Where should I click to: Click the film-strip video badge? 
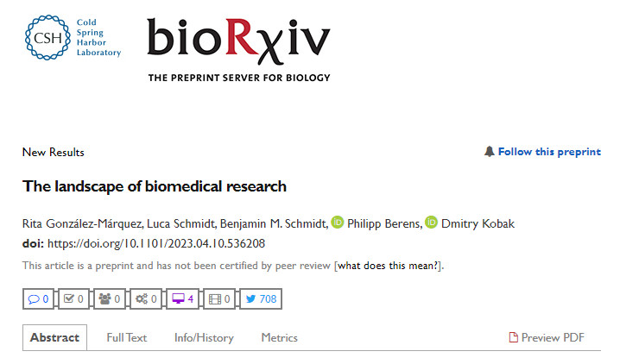pos(220,299)
